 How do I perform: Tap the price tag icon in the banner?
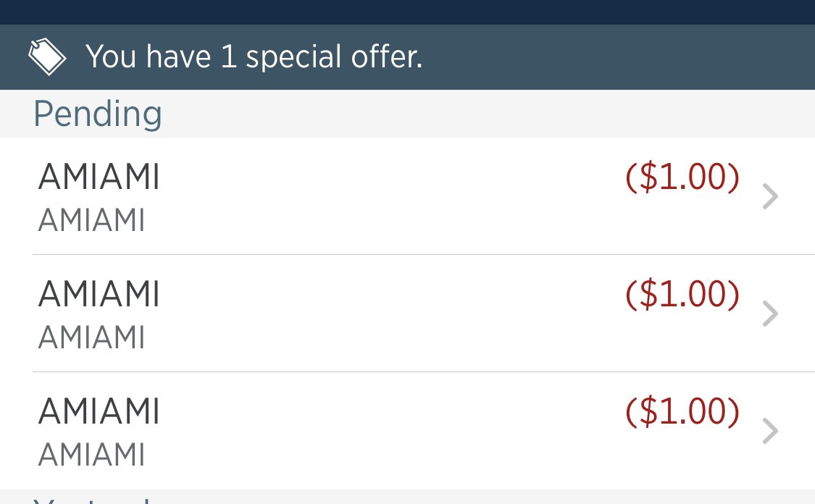coord(48,56)
